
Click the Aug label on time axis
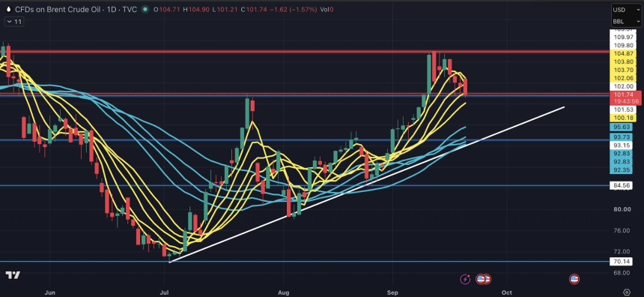pyautogui.click(x=283, y=292)
